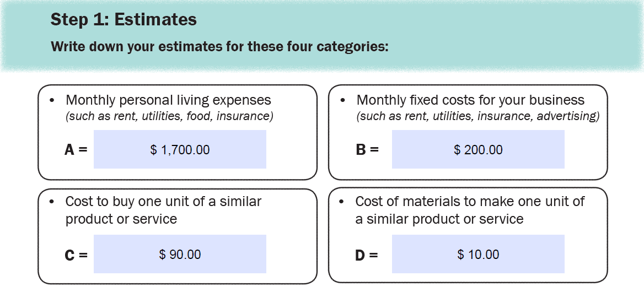Select the field B input with $200.00
This screenshot has width=644, height=292.
pyautogui.click(x=478, y=149)
